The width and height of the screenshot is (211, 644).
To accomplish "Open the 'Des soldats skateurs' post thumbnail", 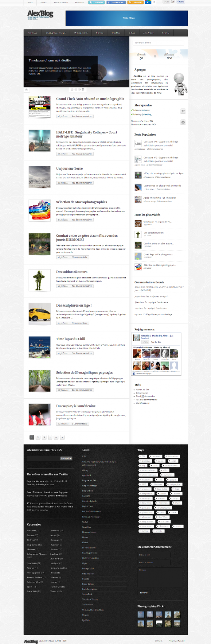I will pyautogui.click(x=40, y=280).
